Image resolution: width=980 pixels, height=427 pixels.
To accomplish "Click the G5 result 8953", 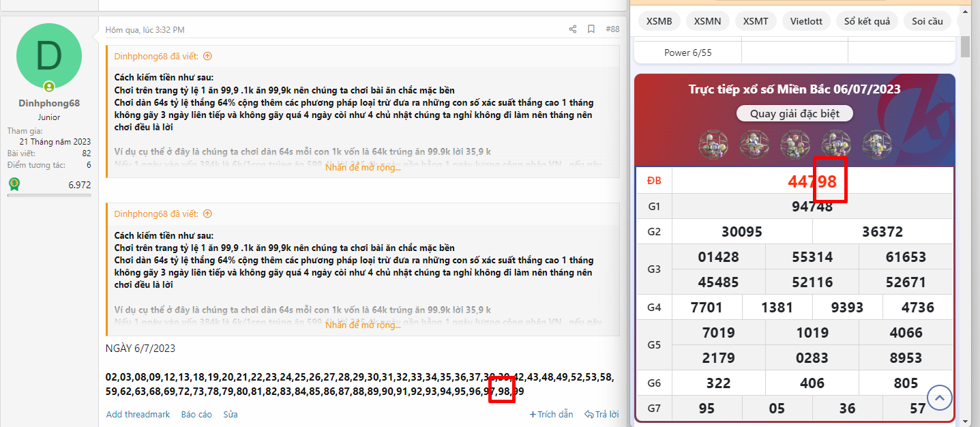I will (x=906, y=358).
